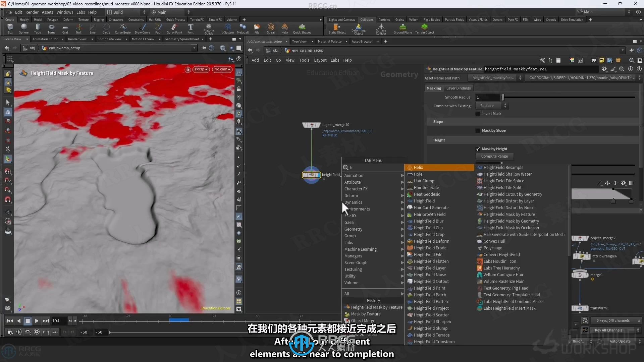Expand the Machine Learning menu category

[x=361, y=249]
